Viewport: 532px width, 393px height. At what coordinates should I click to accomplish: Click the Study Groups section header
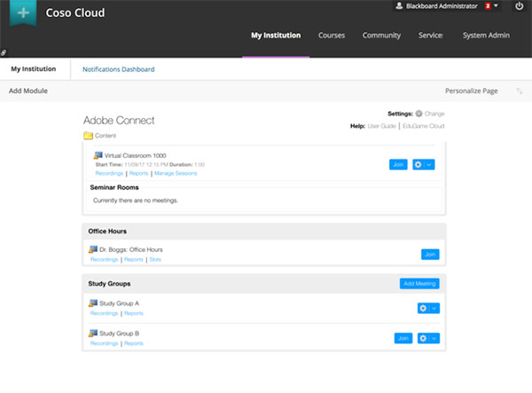pos(109,284)
